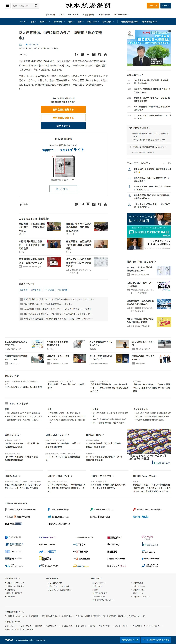
Task: Click the NIKKEI logo in the bottom bar
Action: click(9, 640)
